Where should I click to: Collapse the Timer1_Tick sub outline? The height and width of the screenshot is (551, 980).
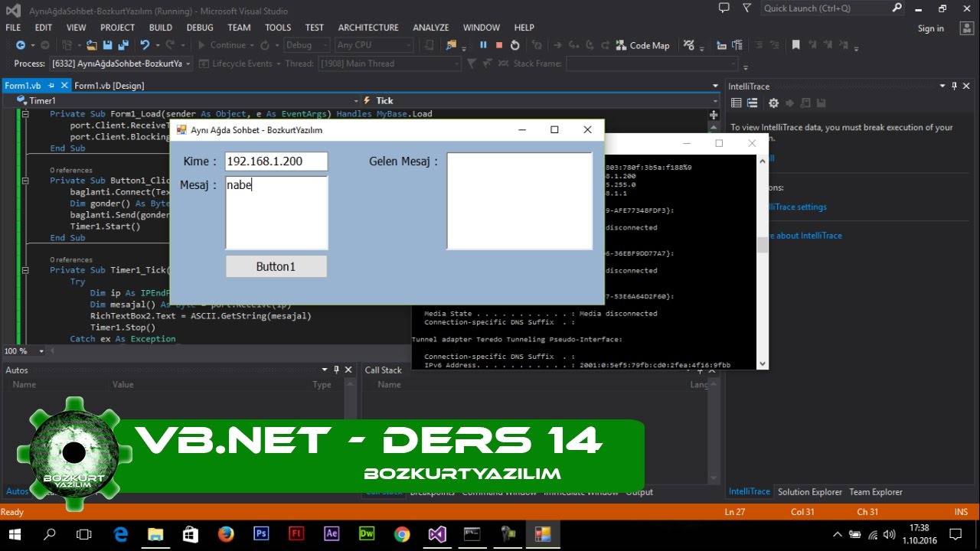coord(25,270)
